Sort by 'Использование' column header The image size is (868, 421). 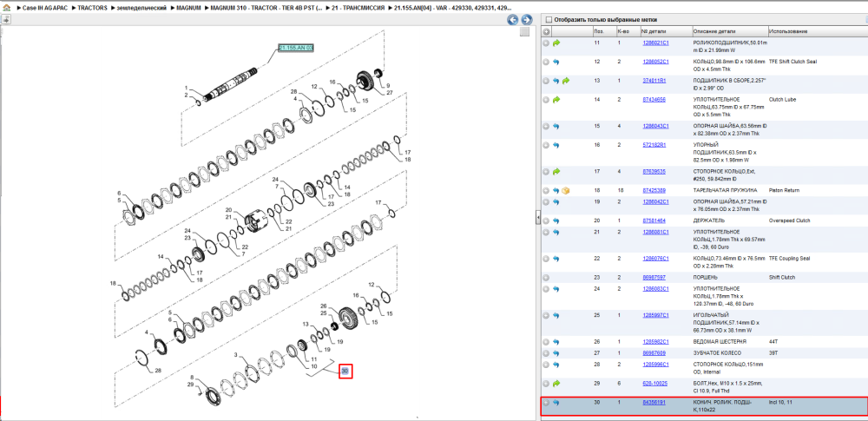coord(817,31)
